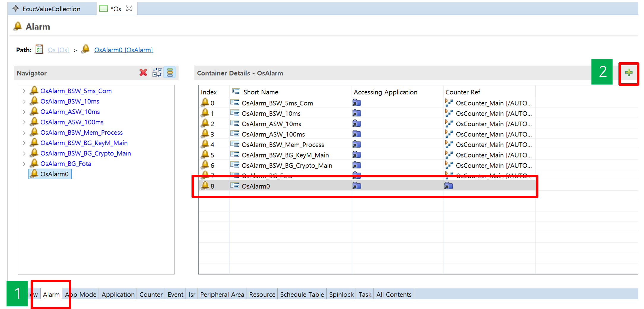Click bell icon of index 3 row
The image size is (644, 309).
(205, 134)
